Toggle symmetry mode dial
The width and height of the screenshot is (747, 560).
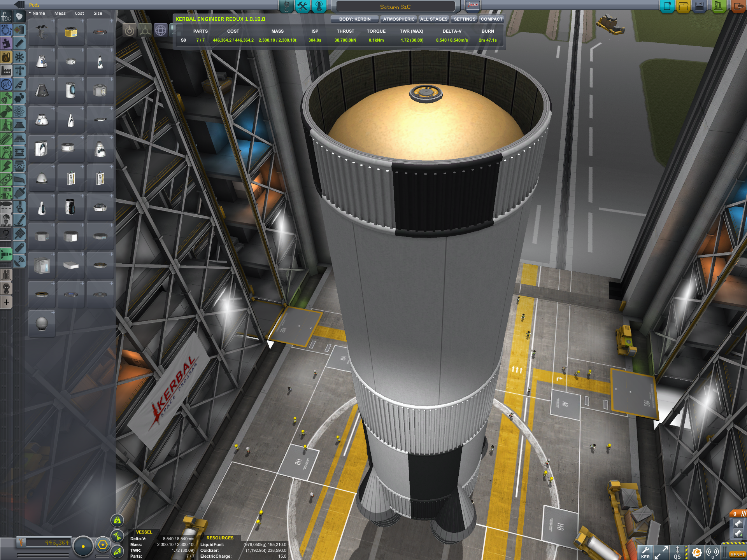pyautogui.click(x=83, y=546)
